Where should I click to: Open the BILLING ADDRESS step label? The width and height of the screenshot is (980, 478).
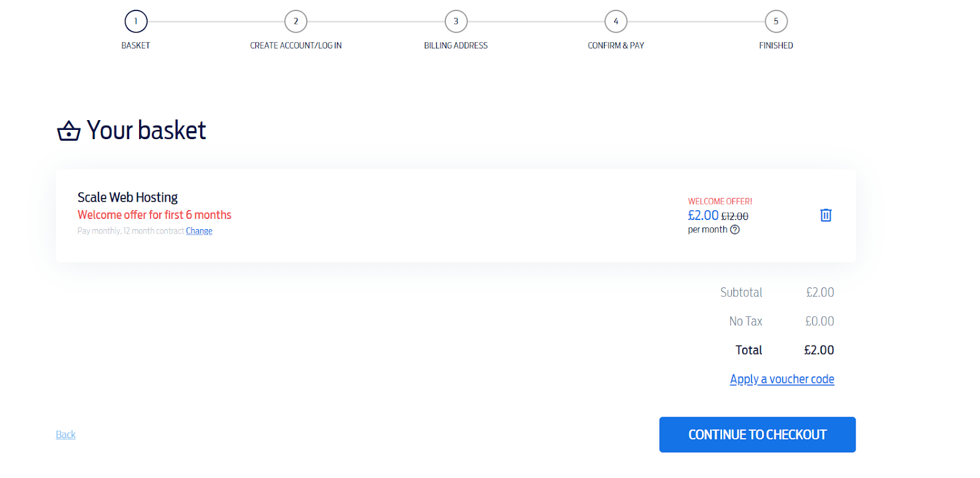(x=456, y=45)
